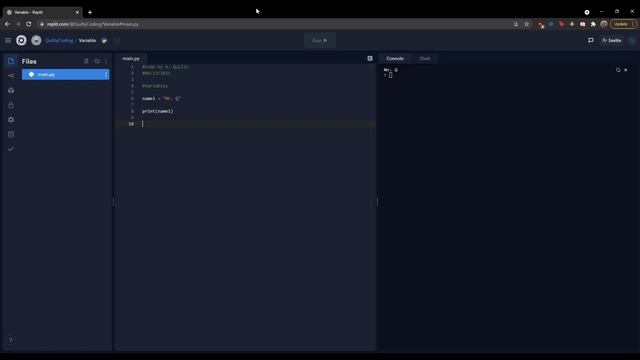Click the print(name1) code line
This screenshot has height=360, width=640.
point(158,111)
